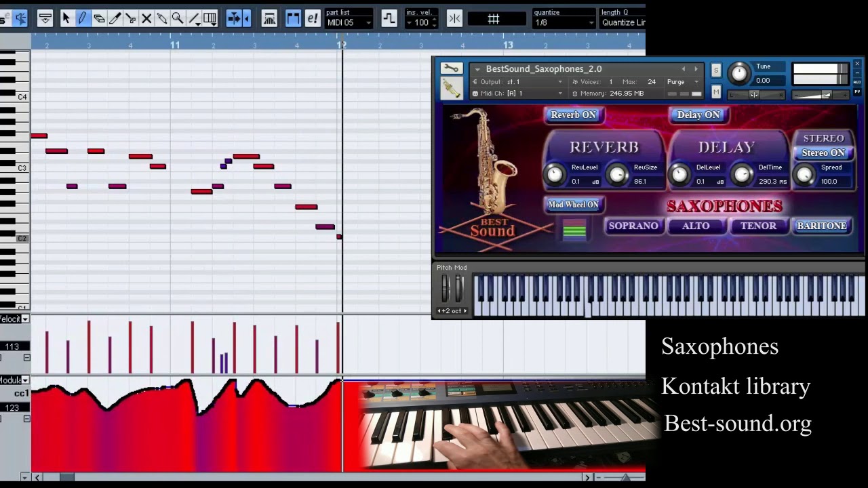
Task: Click the horizontal scrollbar left arrow
Action: click(x=37, y=477)
